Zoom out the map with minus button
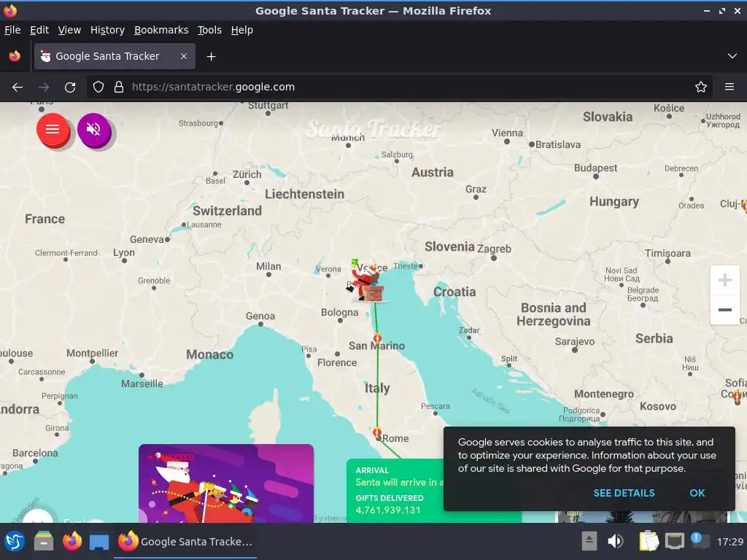747x560 pixels. click(x=724, y=310)
